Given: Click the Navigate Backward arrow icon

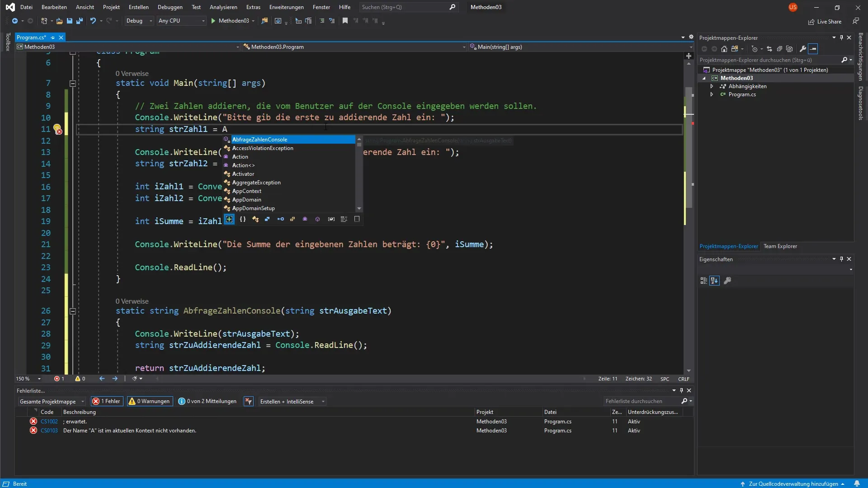Looking at the screenshot, I should coord(15,21).
